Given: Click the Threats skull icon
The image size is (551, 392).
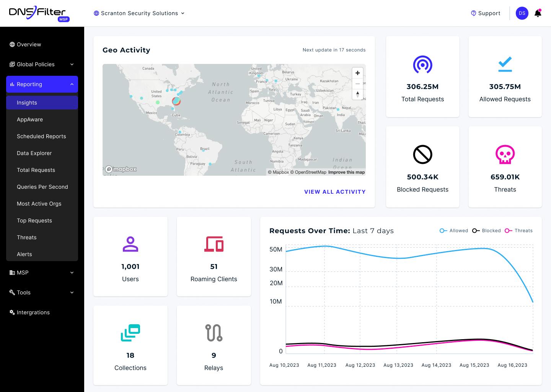Looking at the screenshot, I should pyautogui.click(x=505, y=155).
